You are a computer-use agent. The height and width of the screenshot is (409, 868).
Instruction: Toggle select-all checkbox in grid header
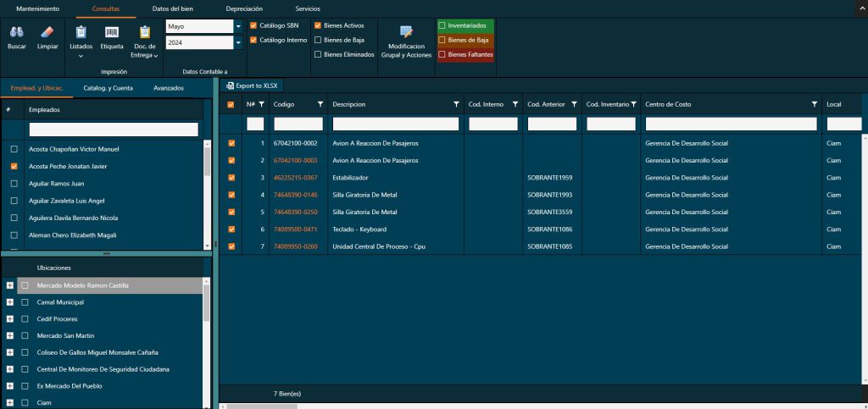click(231, 104)
